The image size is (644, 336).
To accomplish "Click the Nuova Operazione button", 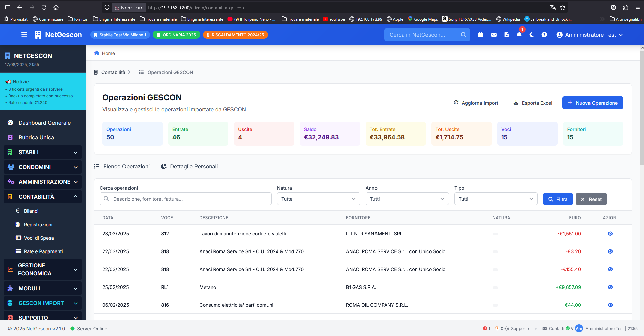I will pos(593,103).
